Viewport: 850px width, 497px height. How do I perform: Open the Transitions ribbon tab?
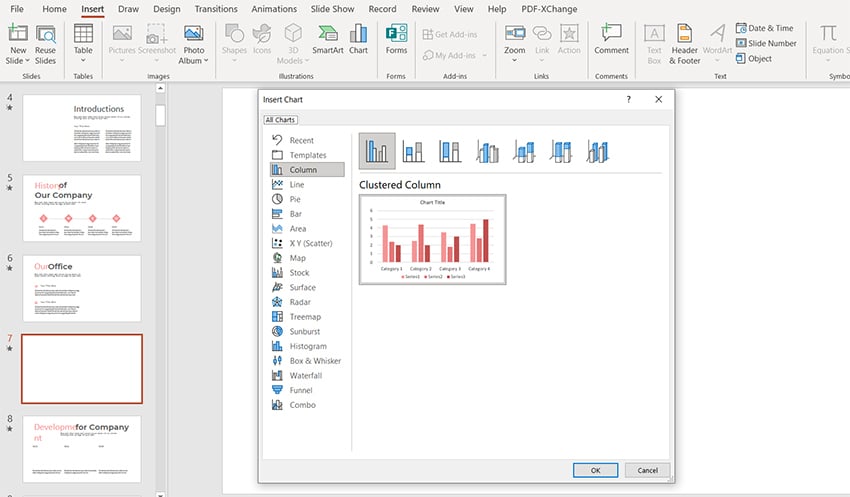[x=216, y=9]
